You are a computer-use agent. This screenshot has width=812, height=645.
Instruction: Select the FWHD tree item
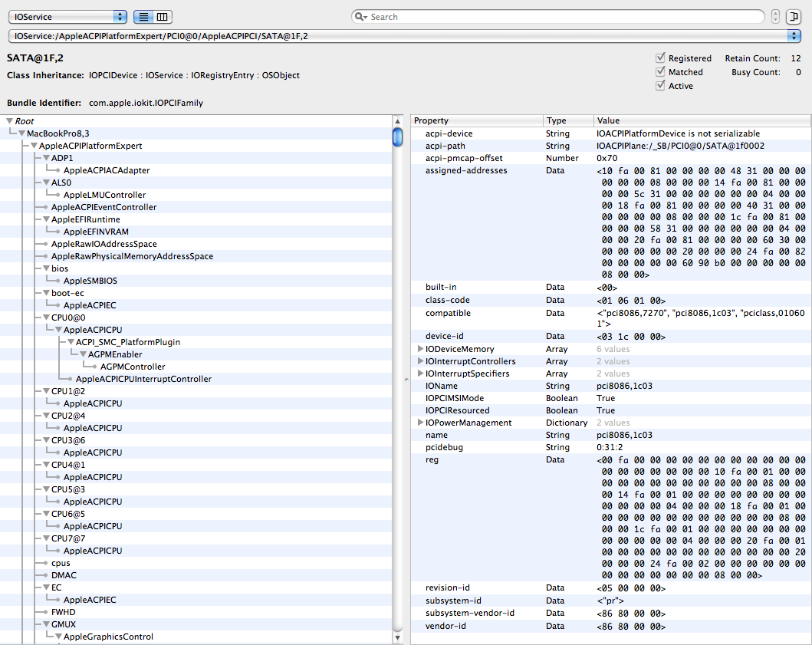tap(63, 612)
